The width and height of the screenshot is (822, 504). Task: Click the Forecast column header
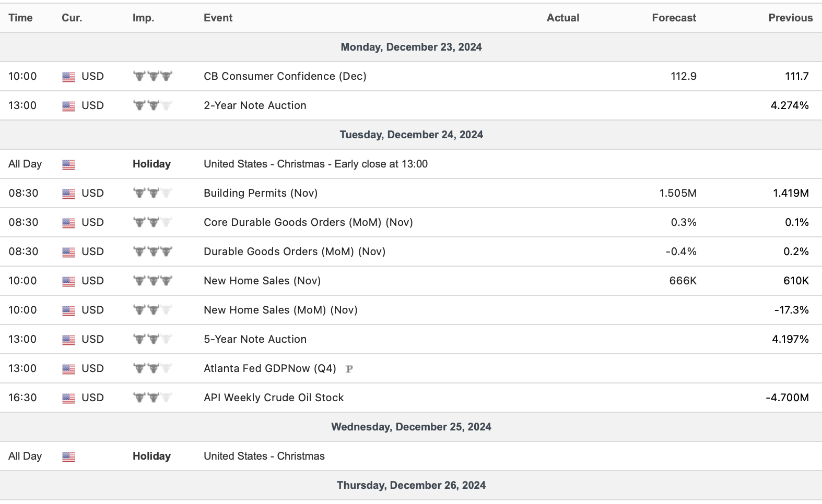point(674,18)
